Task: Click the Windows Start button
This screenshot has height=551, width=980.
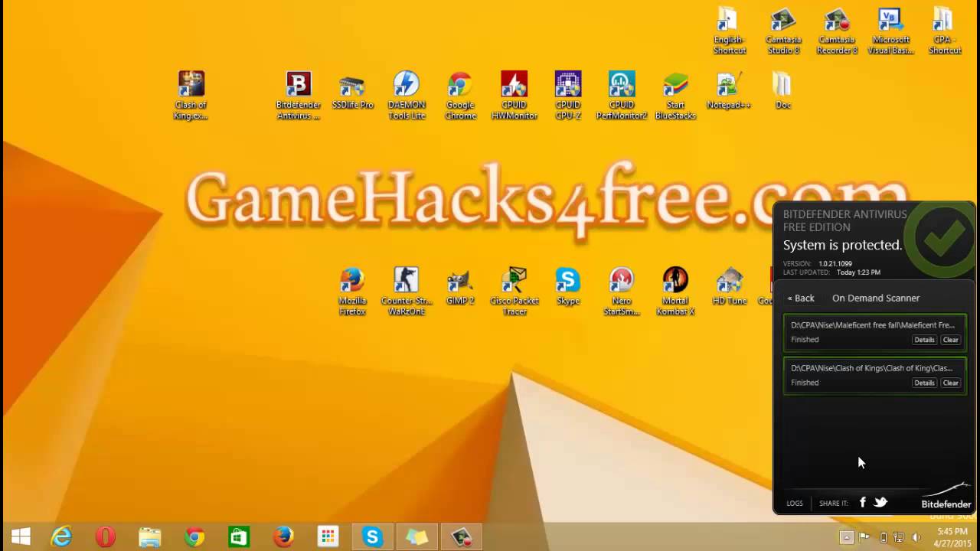Action: click(x=21, y=537)
